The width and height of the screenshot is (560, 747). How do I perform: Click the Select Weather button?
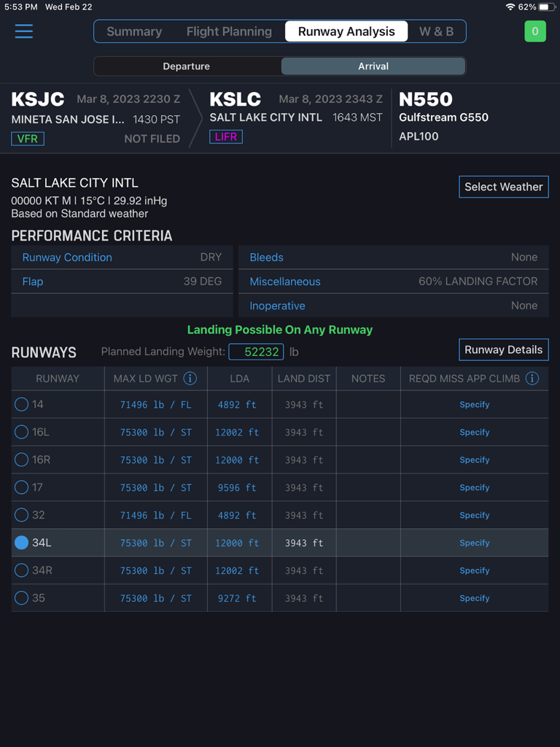503,187
